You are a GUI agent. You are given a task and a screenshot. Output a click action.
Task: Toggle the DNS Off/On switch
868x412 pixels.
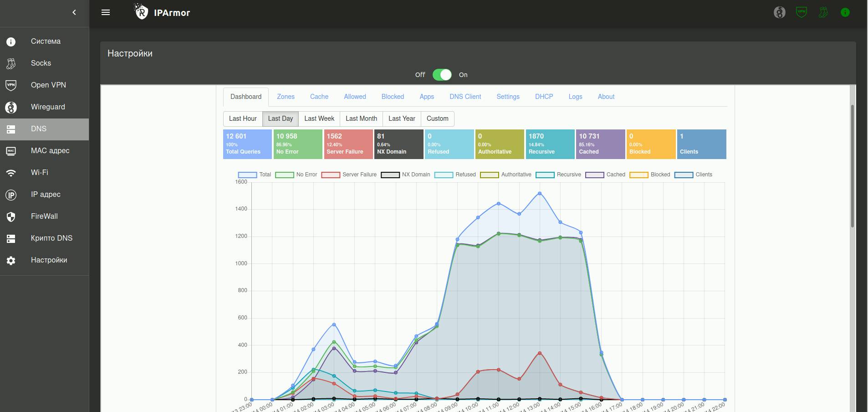click(x=442, y=75)
